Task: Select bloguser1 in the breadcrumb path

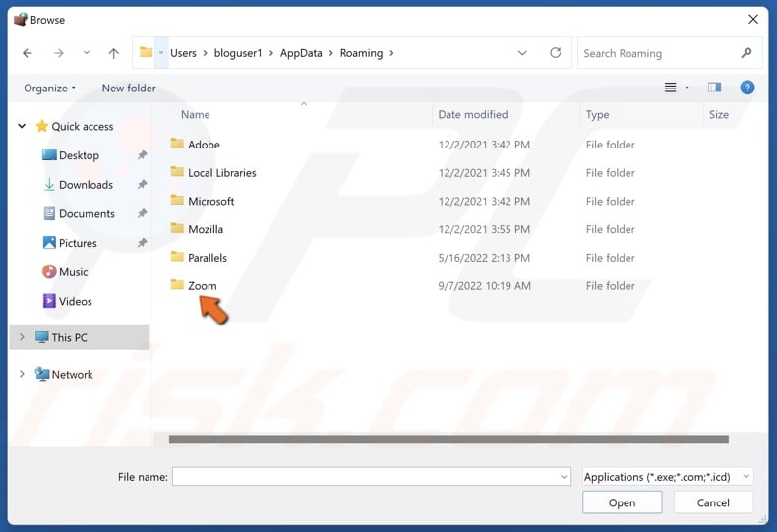Action: tap(238, 53)
